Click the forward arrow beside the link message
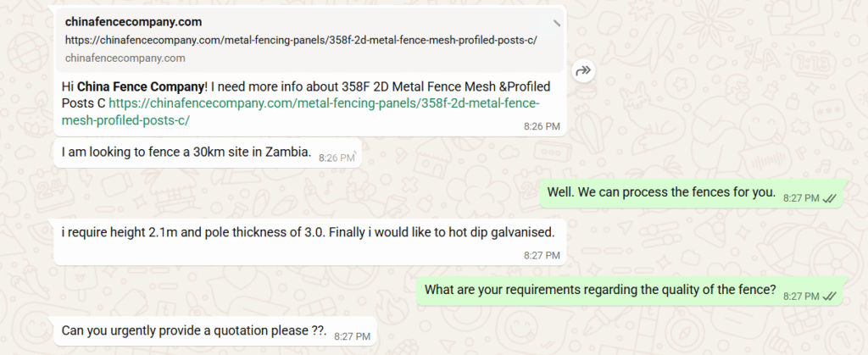 [582, 72]
